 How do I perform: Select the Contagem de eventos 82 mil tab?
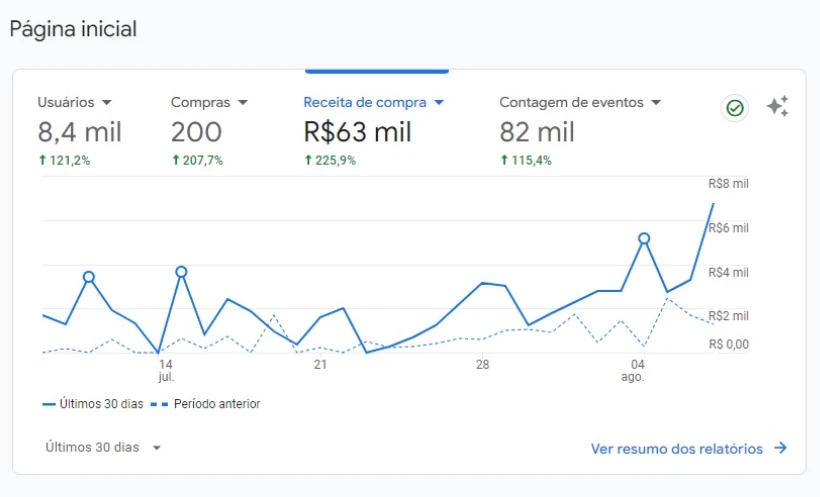click(537, 132)
